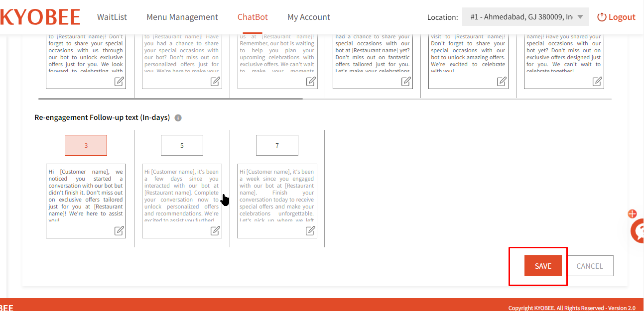Edit the 5-day re-engagement message

click(215, 230)
